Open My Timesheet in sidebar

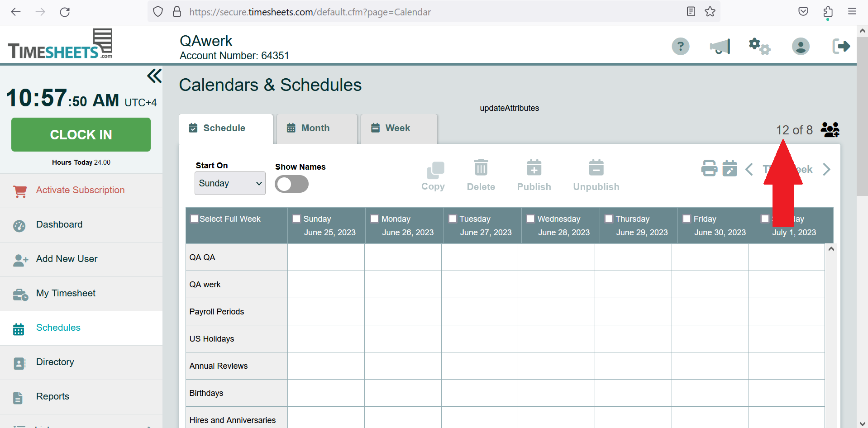point(81,294)
